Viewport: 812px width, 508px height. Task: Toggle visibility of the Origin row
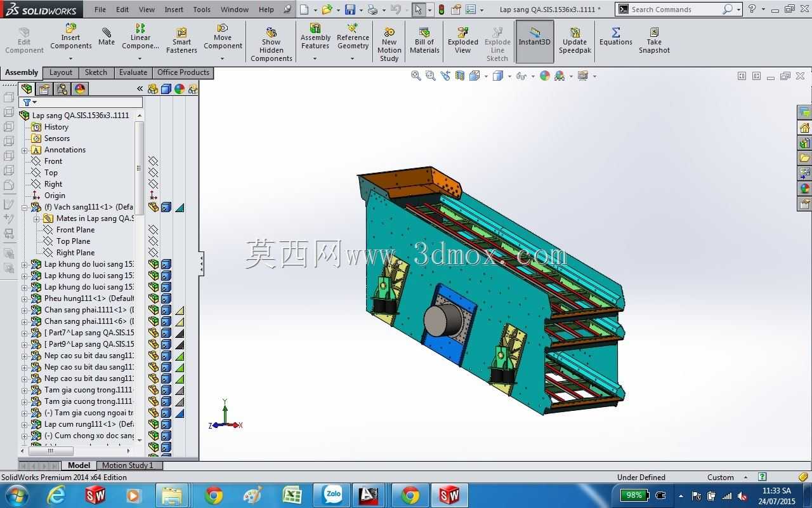tap(154, 196)
